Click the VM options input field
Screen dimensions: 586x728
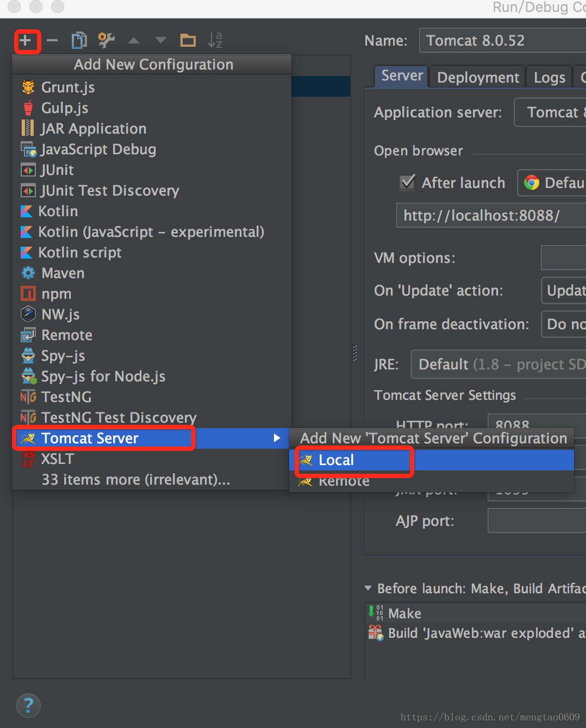click(x=563, y=258)
